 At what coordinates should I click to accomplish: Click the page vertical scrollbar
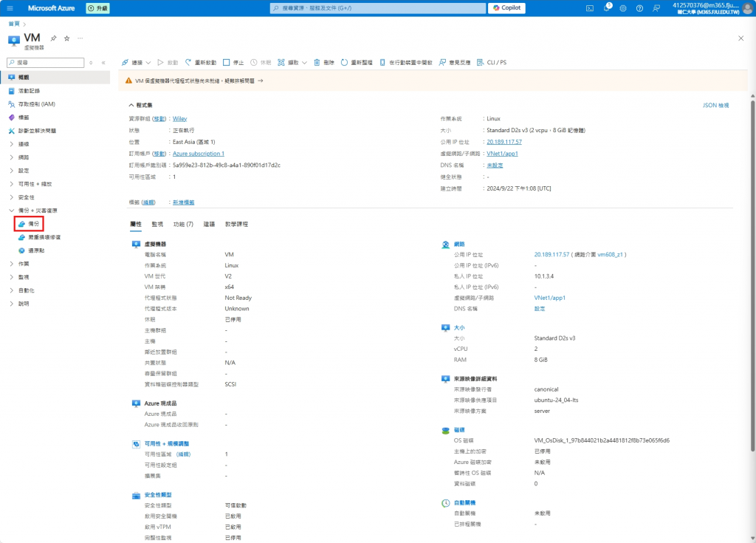point(752,275)
